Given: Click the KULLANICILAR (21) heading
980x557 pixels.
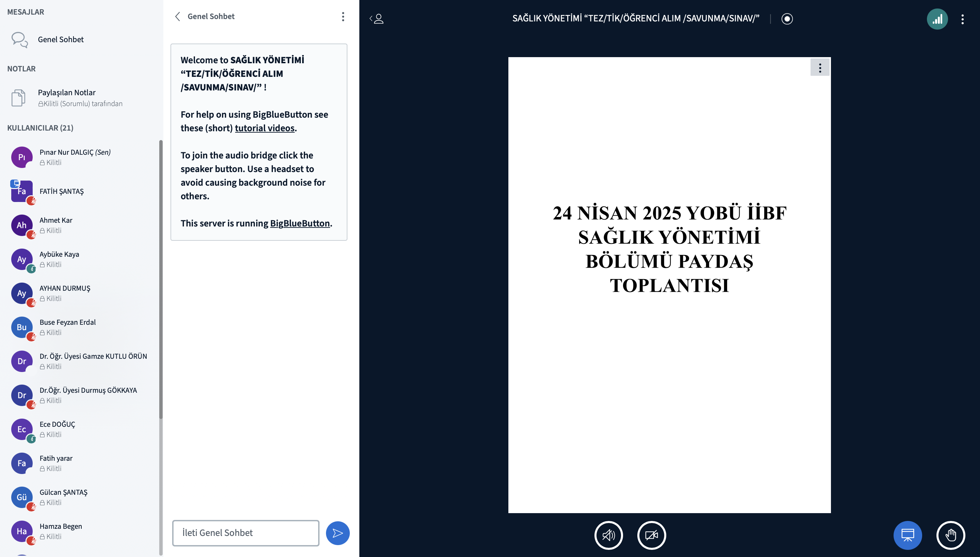Looking at the screenshot, I should (40, 128).
